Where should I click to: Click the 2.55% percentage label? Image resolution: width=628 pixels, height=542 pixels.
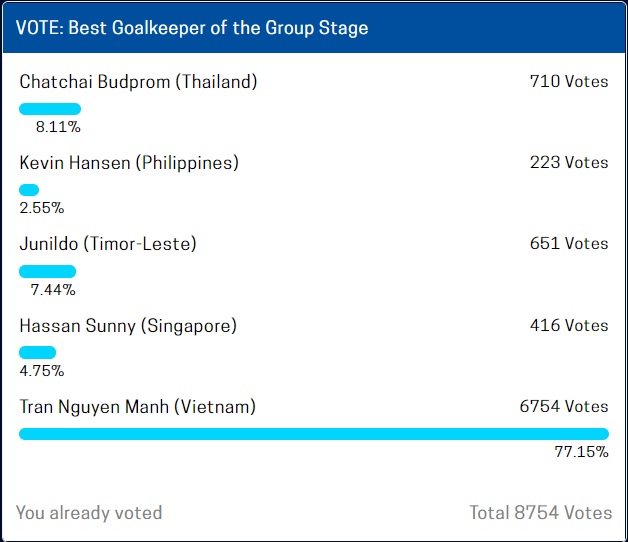[x=42, y=208]
